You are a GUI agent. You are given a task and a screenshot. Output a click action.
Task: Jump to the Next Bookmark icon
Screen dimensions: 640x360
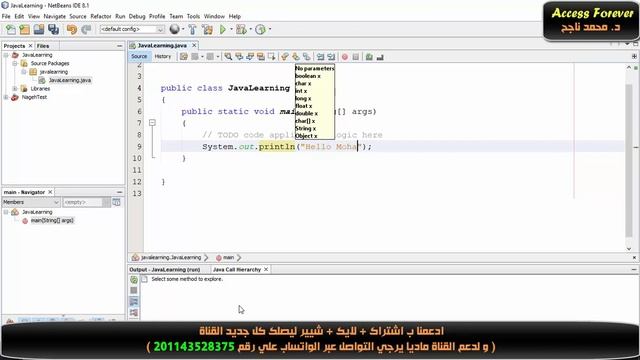click(296, 57)
